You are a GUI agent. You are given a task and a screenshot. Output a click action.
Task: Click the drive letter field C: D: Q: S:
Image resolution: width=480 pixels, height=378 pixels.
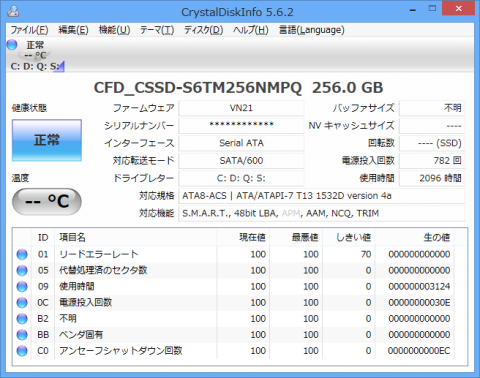(241, 178)
